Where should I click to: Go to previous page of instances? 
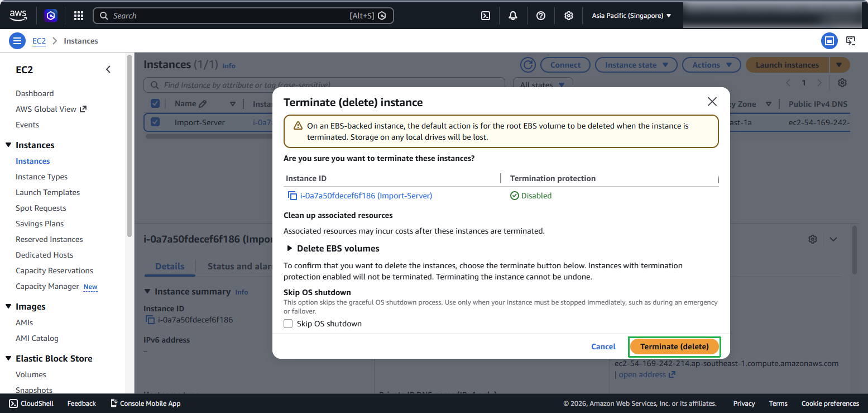tap(788, 83)
